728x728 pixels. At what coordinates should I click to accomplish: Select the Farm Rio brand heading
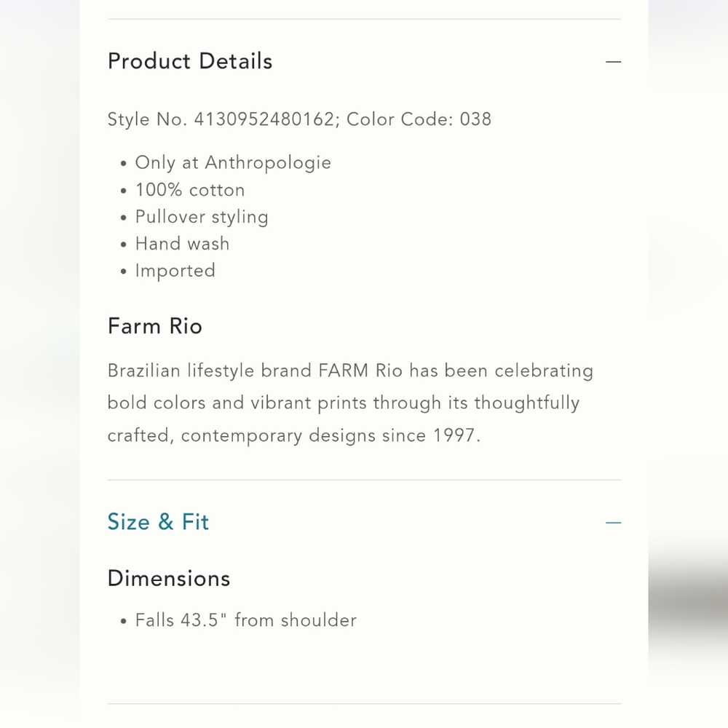click(155, 326)
